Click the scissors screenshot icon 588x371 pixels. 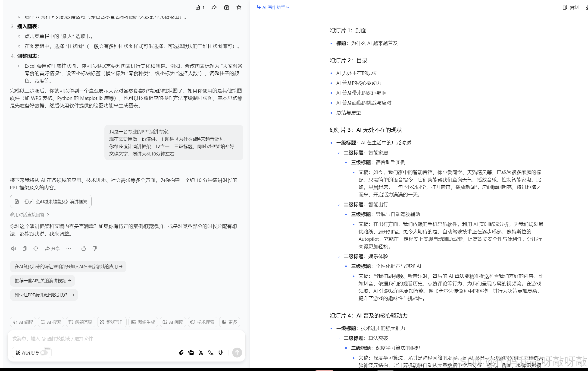(201, 352)
